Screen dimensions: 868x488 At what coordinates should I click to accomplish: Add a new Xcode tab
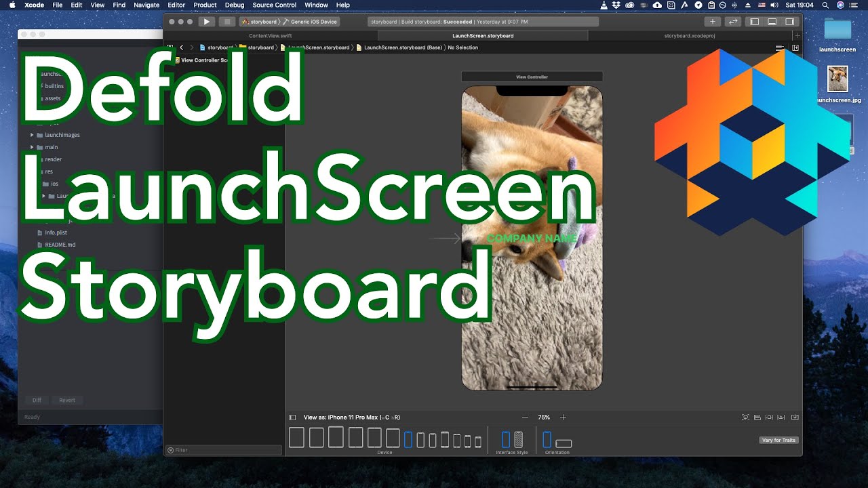pos(797,35)
